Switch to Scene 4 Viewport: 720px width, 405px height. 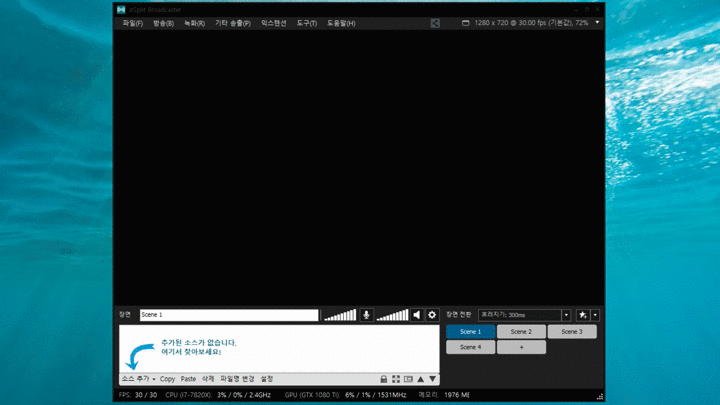tap(471, 347)
